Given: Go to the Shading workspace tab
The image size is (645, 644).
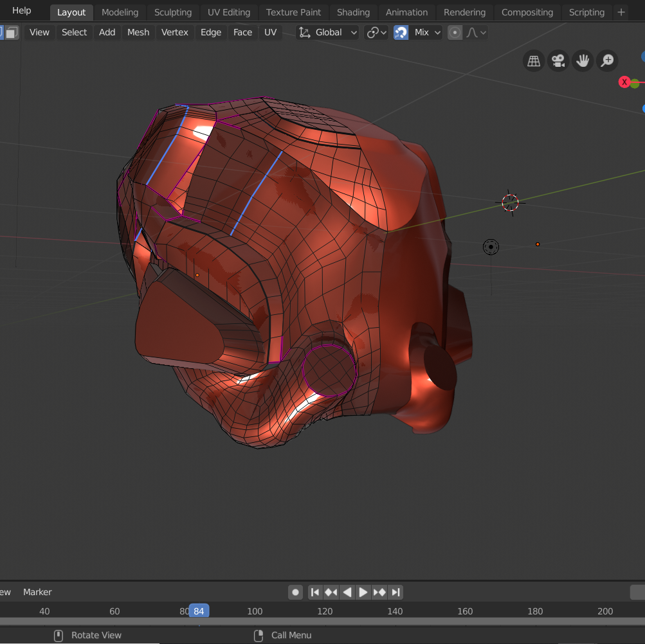Looking at the screenshot, I should tap(353, 12).
